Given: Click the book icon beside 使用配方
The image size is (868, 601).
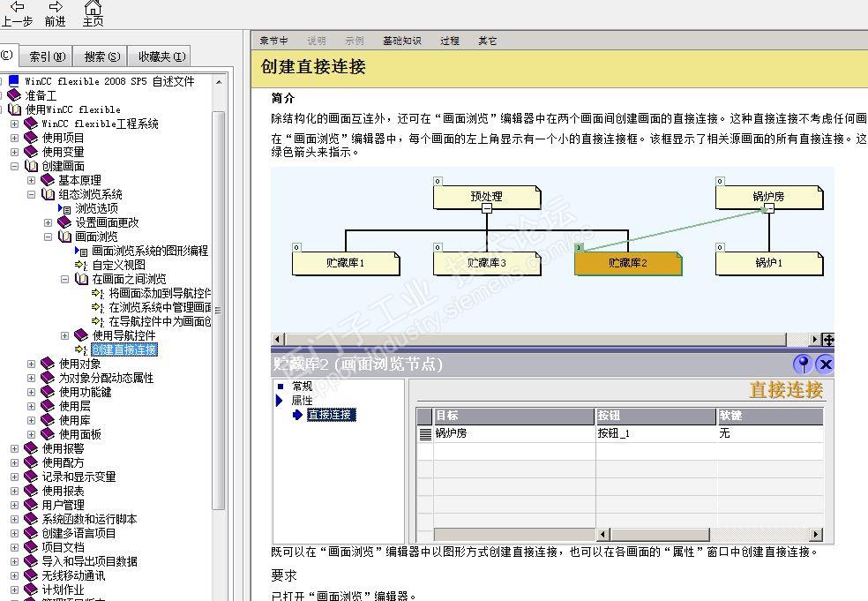Looking at the screenshot, I should (x=31, y=462).
